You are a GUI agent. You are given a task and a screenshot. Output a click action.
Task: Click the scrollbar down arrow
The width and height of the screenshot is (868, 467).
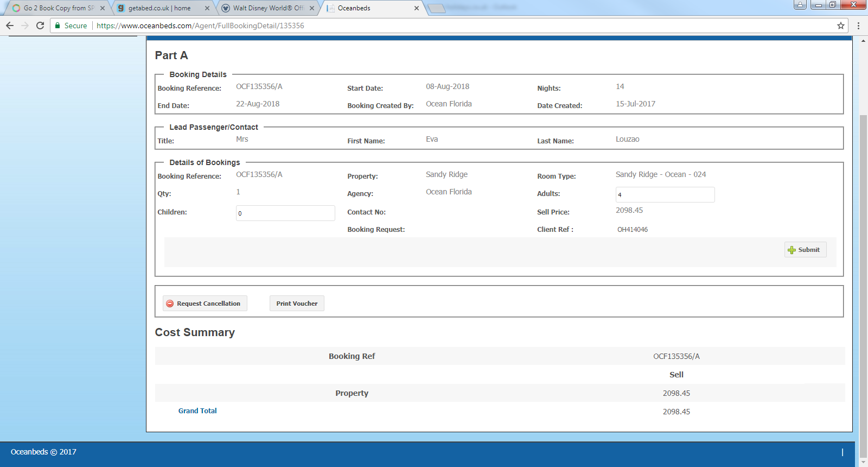pos(863,463)
